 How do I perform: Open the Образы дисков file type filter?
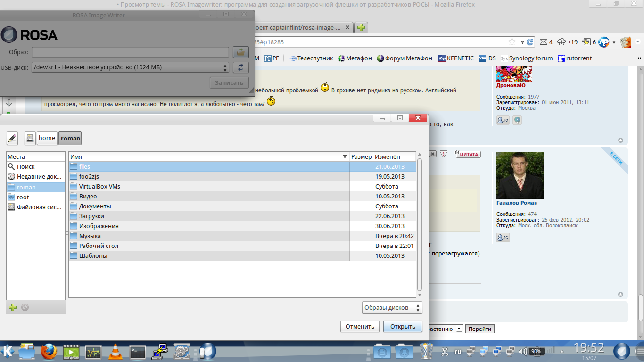click(392, 308)
